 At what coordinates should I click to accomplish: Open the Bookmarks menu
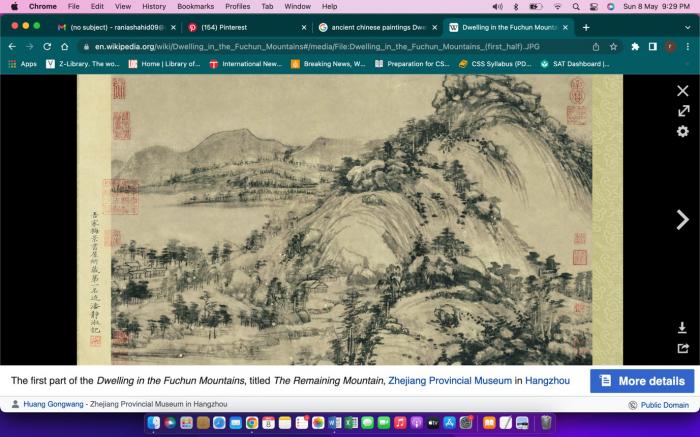[x=196, y=6]
